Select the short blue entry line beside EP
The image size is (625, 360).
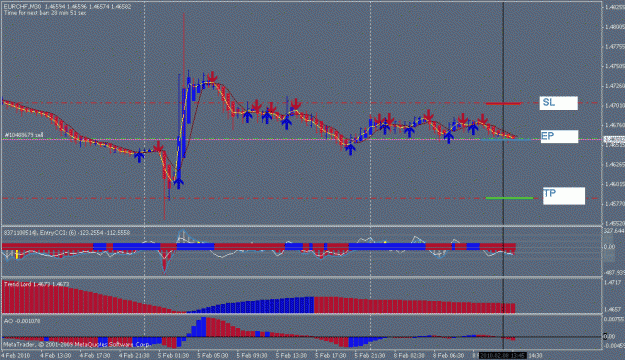(x=506, y=140)
